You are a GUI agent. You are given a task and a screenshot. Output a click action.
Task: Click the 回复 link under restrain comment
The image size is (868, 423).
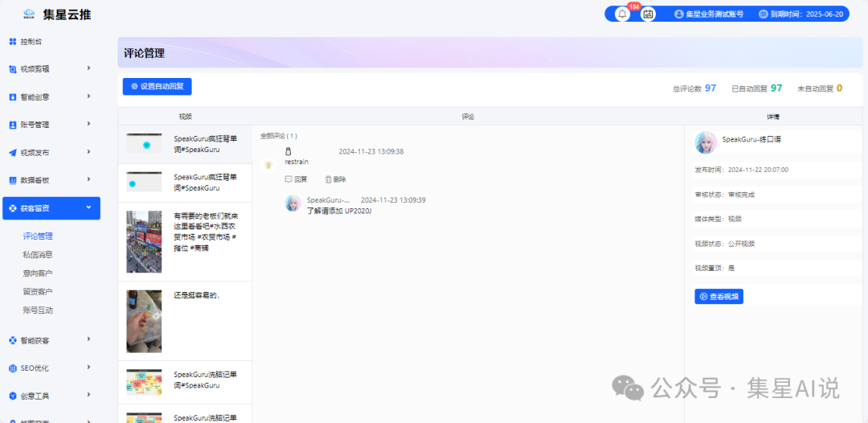[x=301, y=179]
